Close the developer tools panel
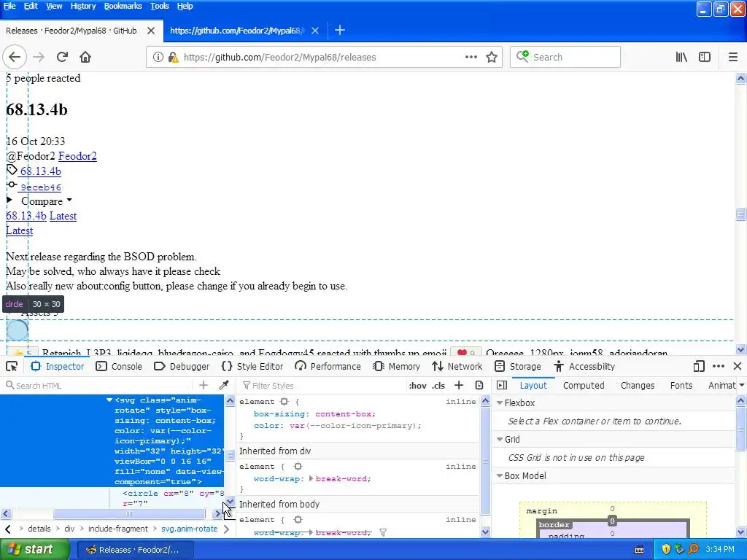Screen dimensions: 747x560 [738, 366]
